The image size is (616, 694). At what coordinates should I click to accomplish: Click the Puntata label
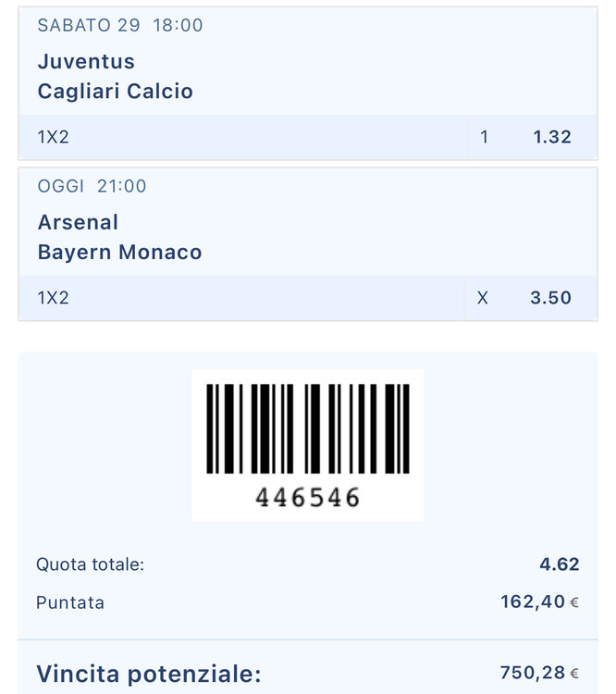pyautogui.click(x=70, y=602)
